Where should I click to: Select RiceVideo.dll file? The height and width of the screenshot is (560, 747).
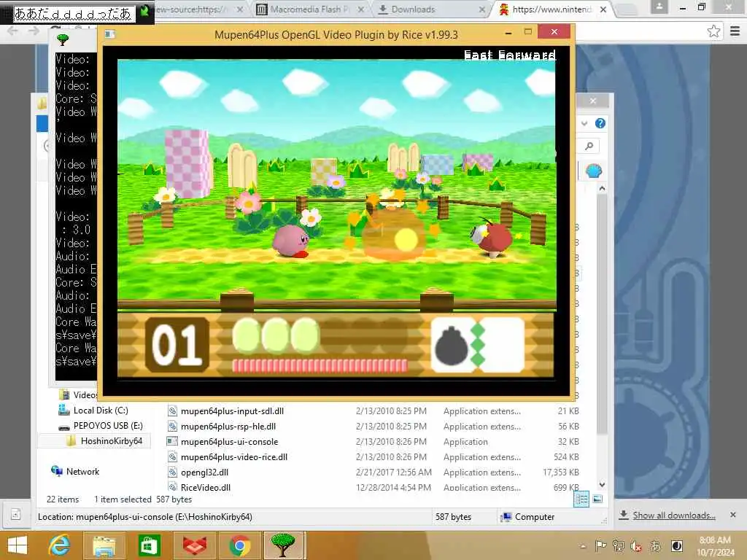(x=205, y=487)
